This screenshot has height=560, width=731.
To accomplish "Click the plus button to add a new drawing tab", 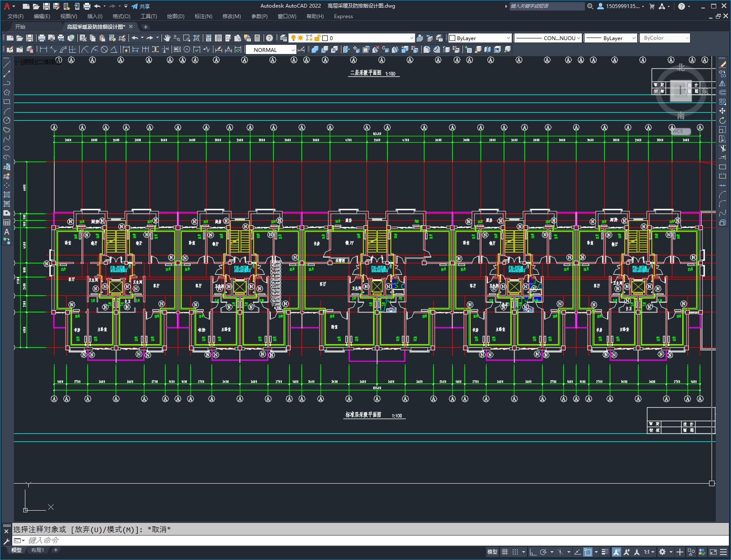I will (x=145, y=27).
